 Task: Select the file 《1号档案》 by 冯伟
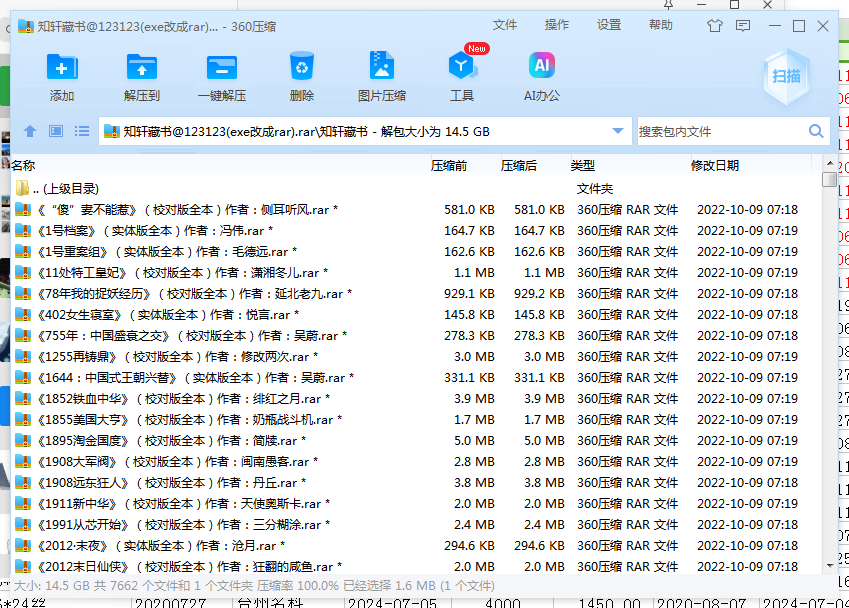pos(416,231)
